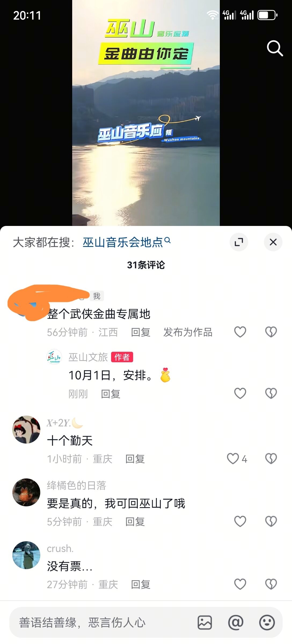Open the image attachment icon
The height and width of the screenshot is (644, 292).
click(205, 623)
